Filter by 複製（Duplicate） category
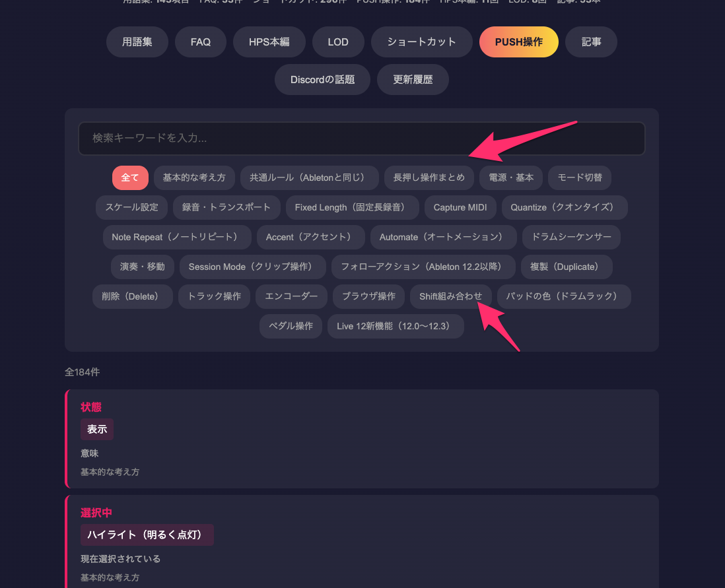The width and height of the screenshot is (725, 588). 567,267
